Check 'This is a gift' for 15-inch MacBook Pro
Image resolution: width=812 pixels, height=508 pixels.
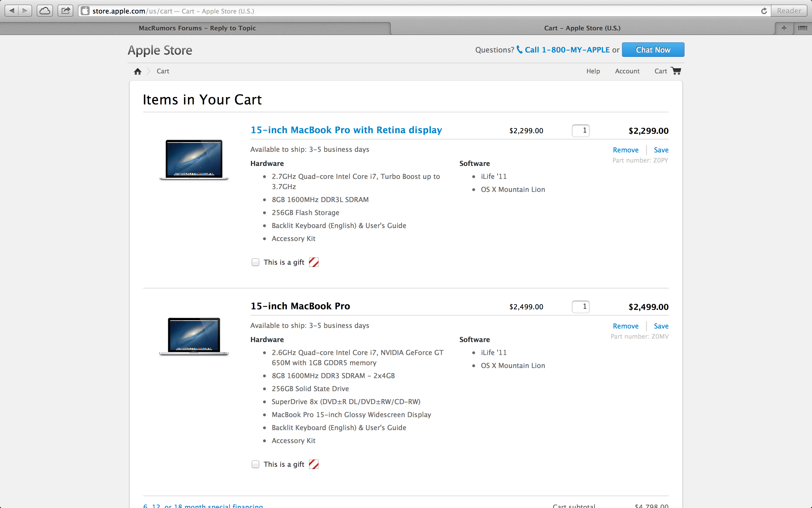pos(255,464)
